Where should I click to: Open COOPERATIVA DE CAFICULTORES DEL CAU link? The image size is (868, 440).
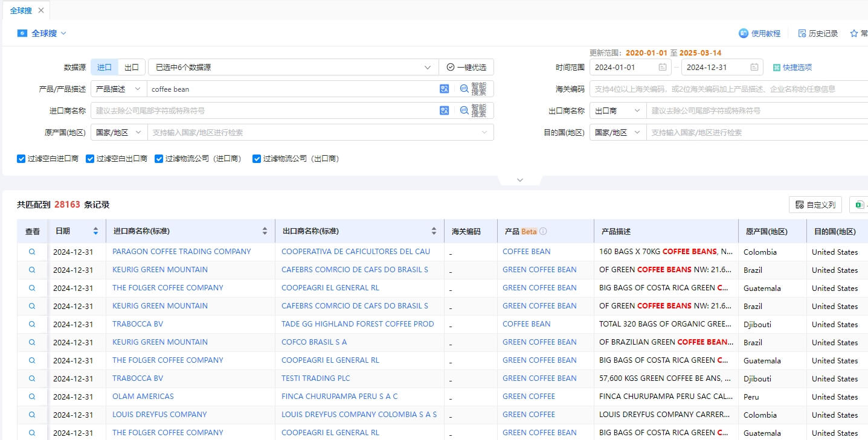point(356,252)
